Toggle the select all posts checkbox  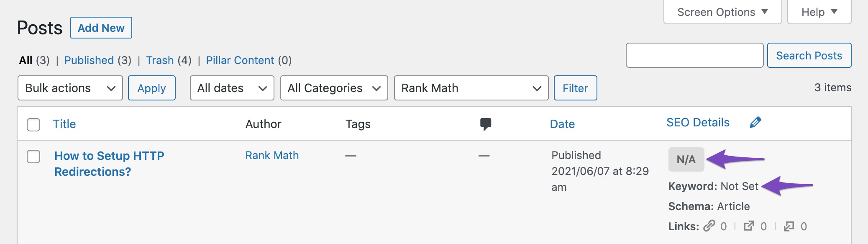click(x=33, y=124)
